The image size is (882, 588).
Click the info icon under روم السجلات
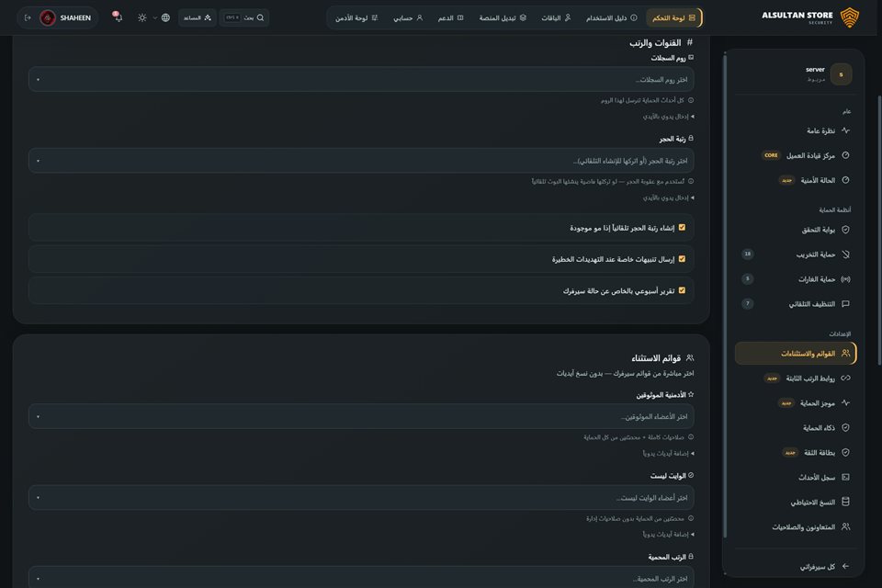click(x=691, y=100)
